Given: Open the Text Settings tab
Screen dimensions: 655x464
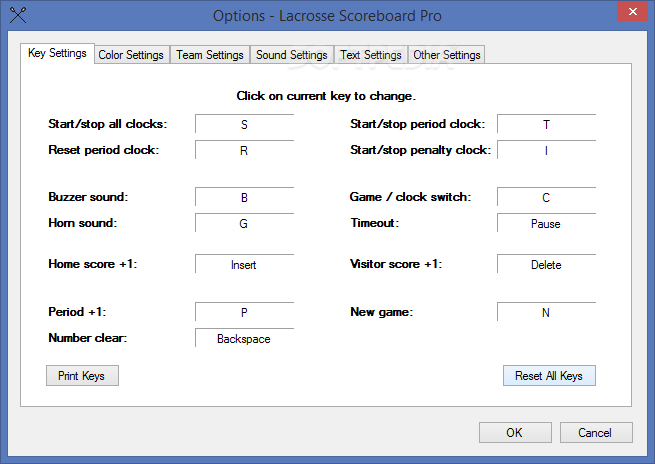Looking at the screenshot, I should point(371,55).
